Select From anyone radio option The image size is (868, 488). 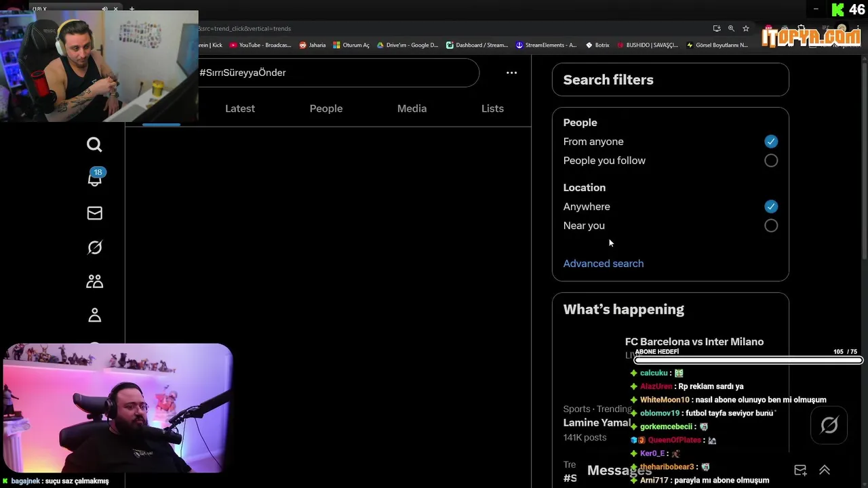[x=771, y=142]
